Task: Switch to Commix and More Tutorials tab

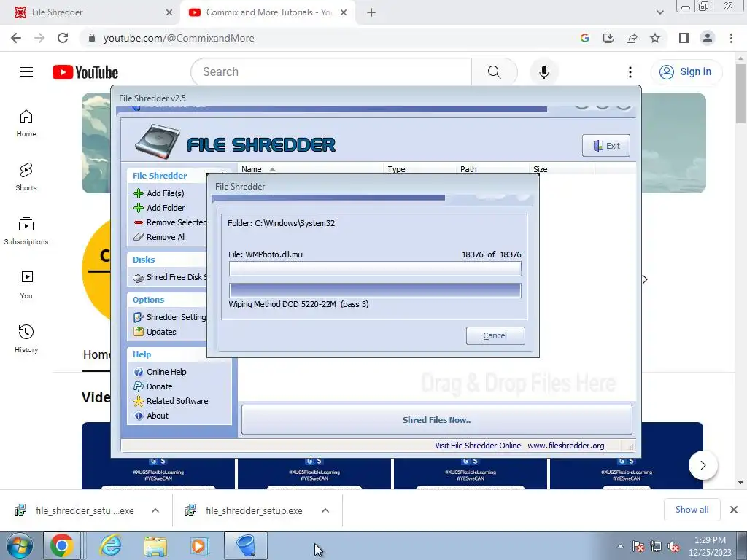Action: click(x=268, y=12)
